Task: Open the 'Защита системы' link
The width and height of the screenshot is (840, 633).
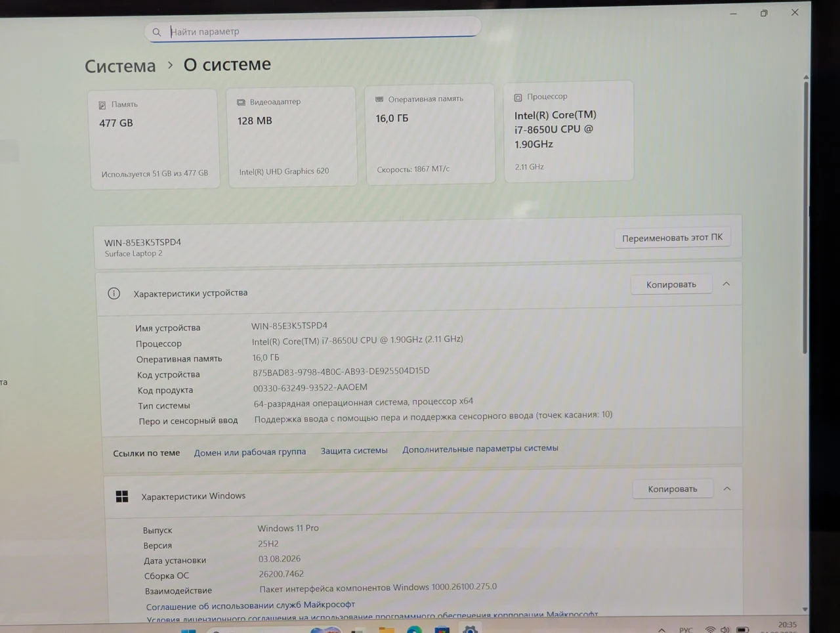Action: 354,450
